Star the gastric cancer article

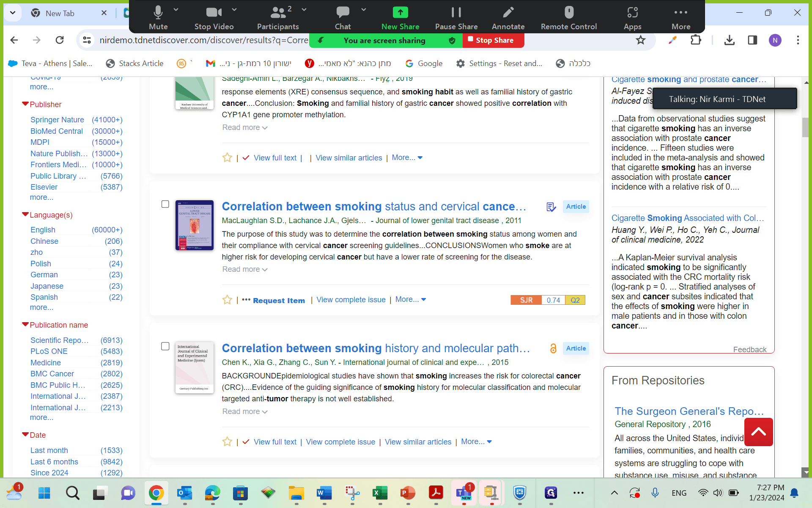coord(227,158)
